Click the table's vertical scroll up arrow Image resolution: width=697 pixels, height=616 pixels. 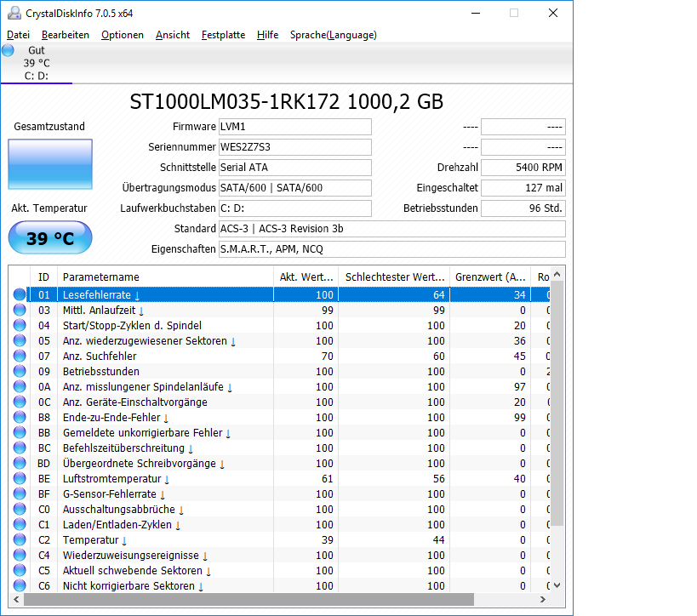click(557, 275)
